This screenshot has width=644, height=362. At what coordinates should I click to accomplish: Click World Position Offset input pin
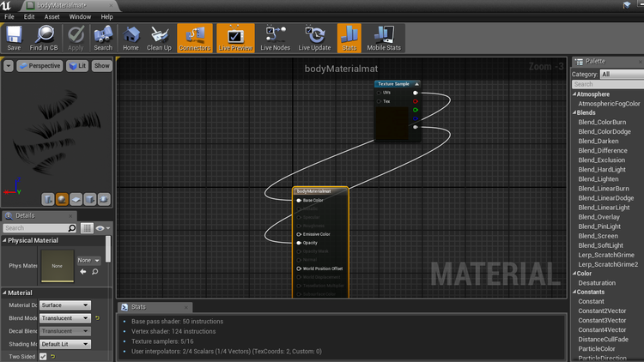[299, 268]
